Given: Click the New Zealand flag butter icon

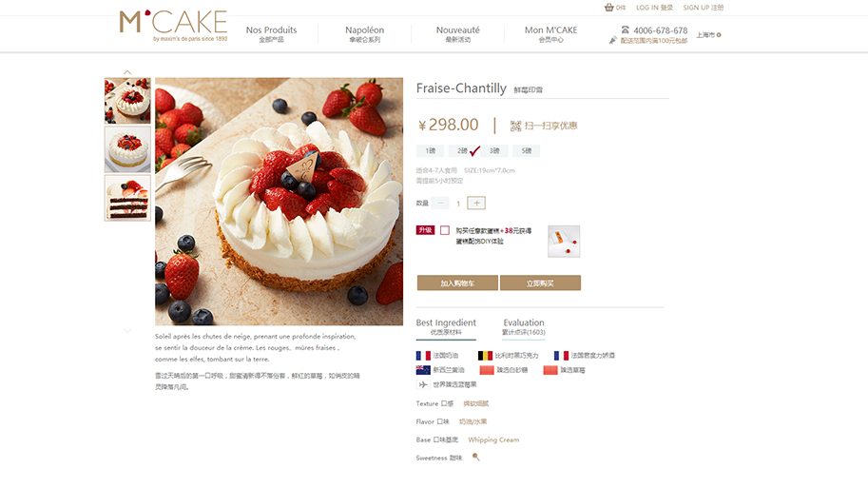Looking at the screenshot, I should tap(423, 370).
